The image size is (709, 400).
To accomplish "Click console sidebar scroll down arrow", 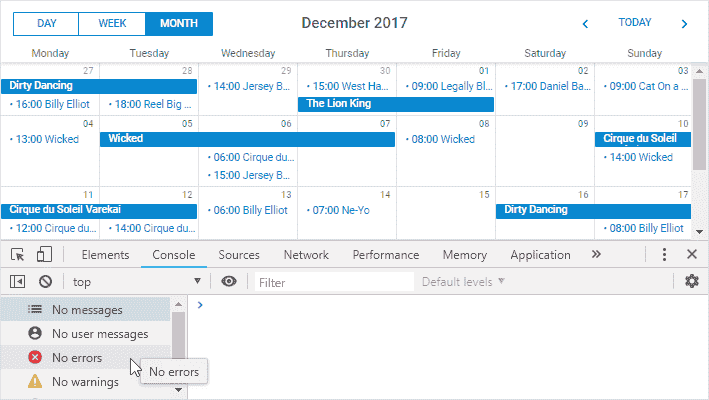I will pos(178,389).
